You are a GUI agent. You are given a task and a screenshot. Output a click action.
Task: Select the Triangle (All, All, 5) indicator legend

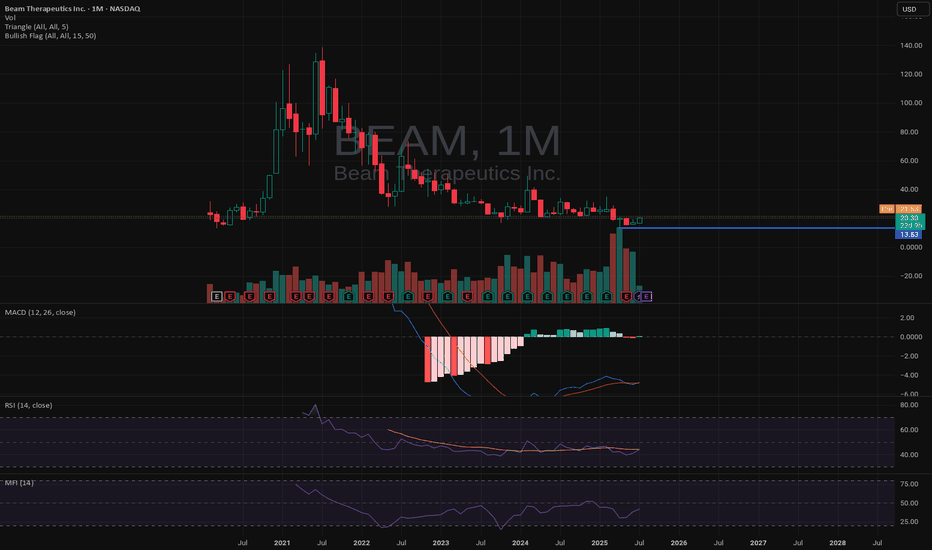pyautogui.click(x=36, y=27)
